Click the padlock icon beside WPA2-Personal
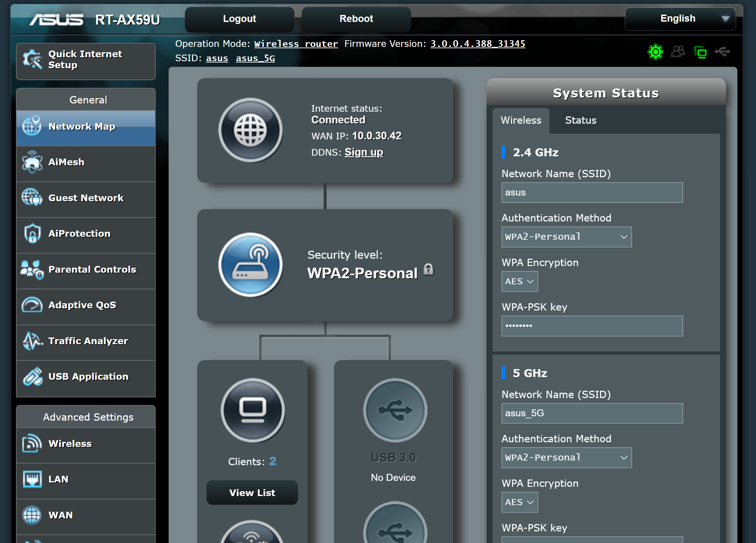Image resolution: width=756 pixels, height=543 pixels. [x=429, y=269]
